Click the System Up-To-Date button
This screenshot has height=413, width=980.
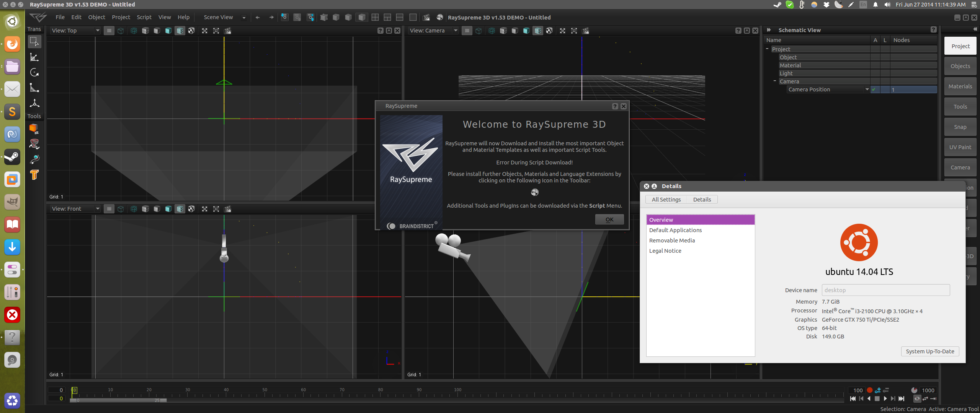(x=929, y=351)
